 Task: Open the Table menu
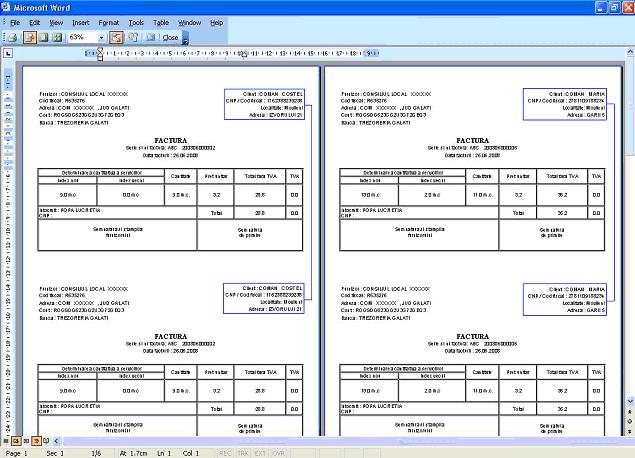tap(160, 21)
